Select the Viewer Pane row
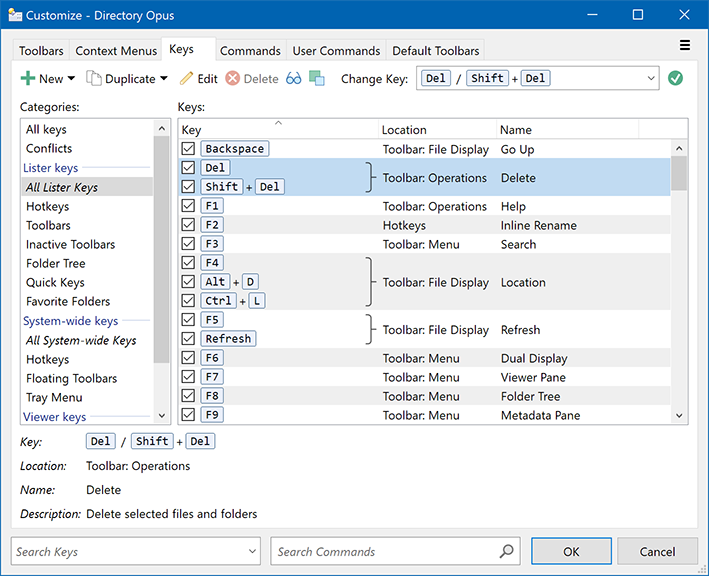 tap(425, 377)
